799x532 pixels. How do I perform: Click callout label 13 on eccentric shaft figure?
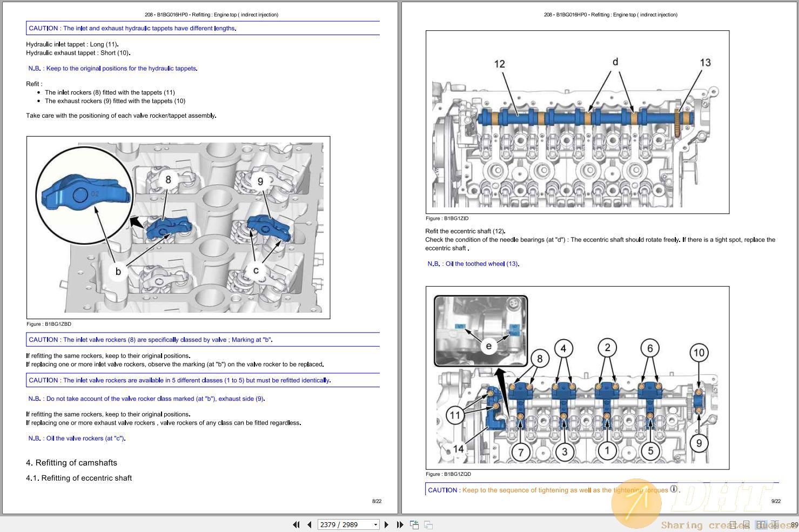[706, 63]
